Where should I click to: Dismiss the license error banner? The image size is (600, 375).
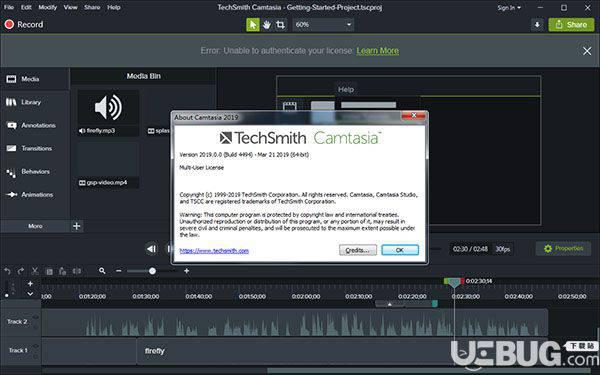(587, 51)
